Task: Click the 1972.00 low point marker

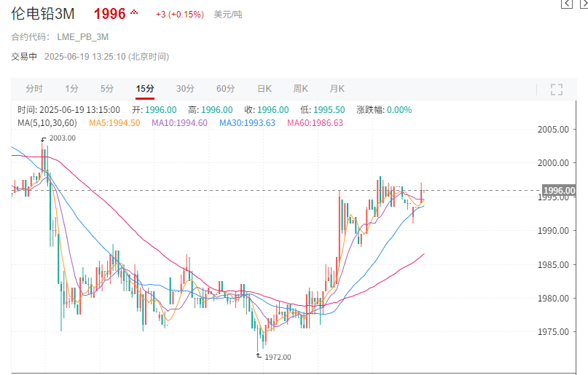Action: point(277,357)
